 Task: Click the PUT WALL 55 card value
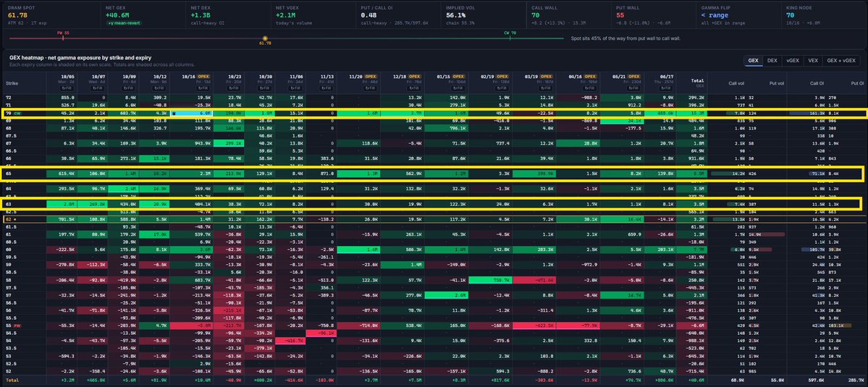(x=620, y=16)
